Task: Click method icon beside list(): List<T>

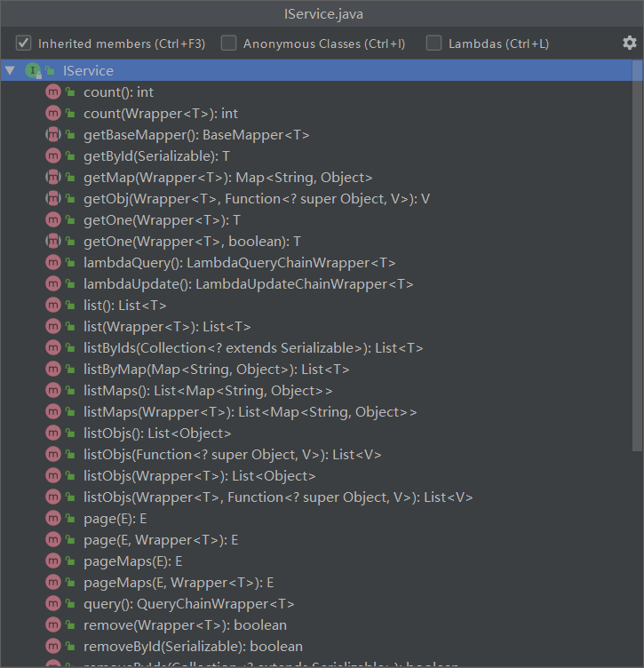Action: point(53,305)
